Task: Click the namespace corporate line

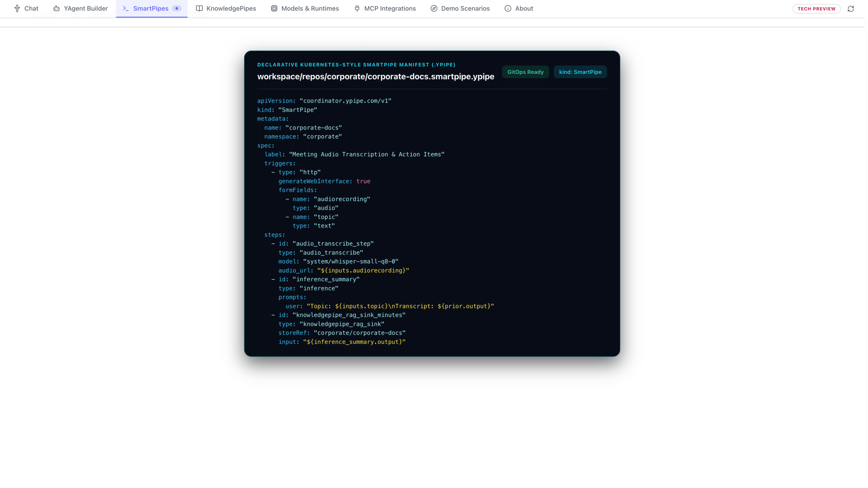Action: (x=303, y=136)
